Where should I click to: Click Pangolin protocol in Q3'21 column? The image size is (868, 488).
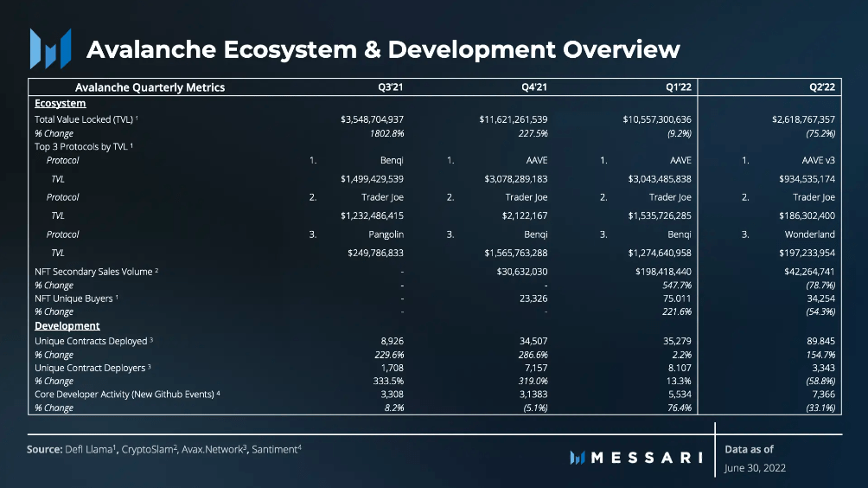tap(386, 234)
